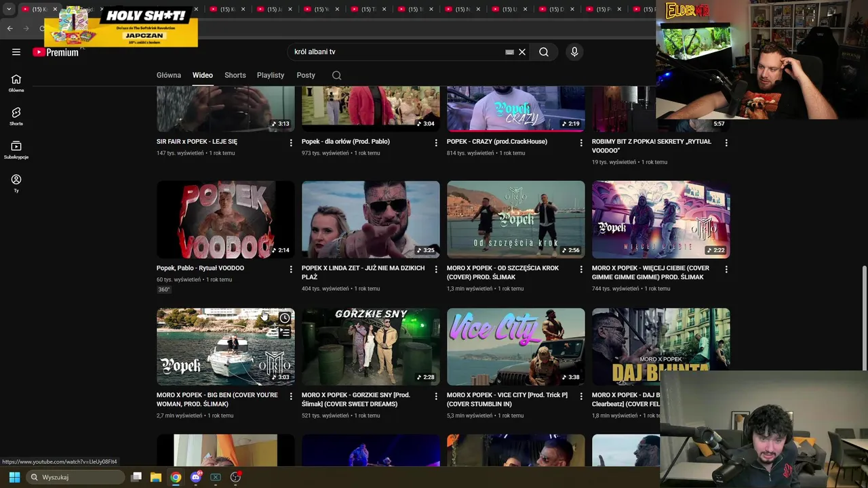Viewport: 868px width, 488px height.
Task: Switch to channel Główna tab
Action: 169,75
